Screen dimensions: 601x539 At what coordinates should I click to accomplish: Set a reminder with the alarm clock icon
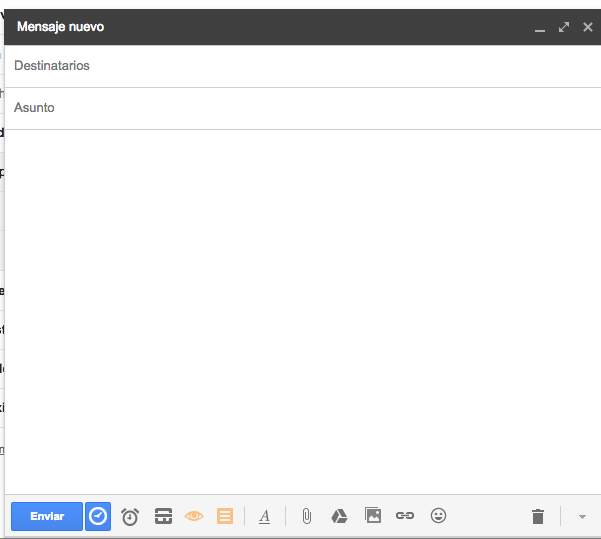coord(130,516)
